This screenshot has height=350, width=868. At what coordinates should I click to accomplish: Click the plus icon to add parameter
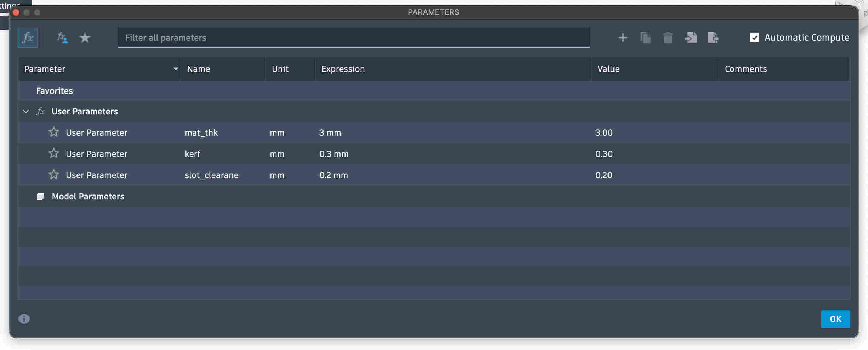(x=623, y=38)
